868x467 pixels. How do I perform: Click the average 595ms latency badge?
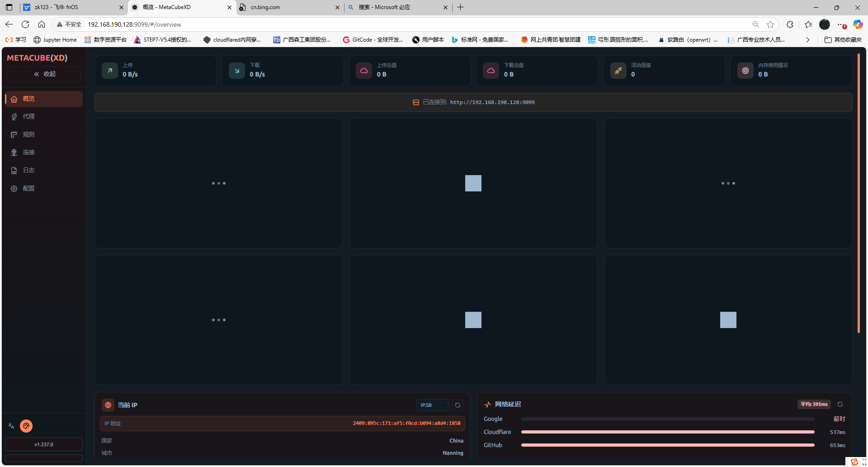[814, 404]
